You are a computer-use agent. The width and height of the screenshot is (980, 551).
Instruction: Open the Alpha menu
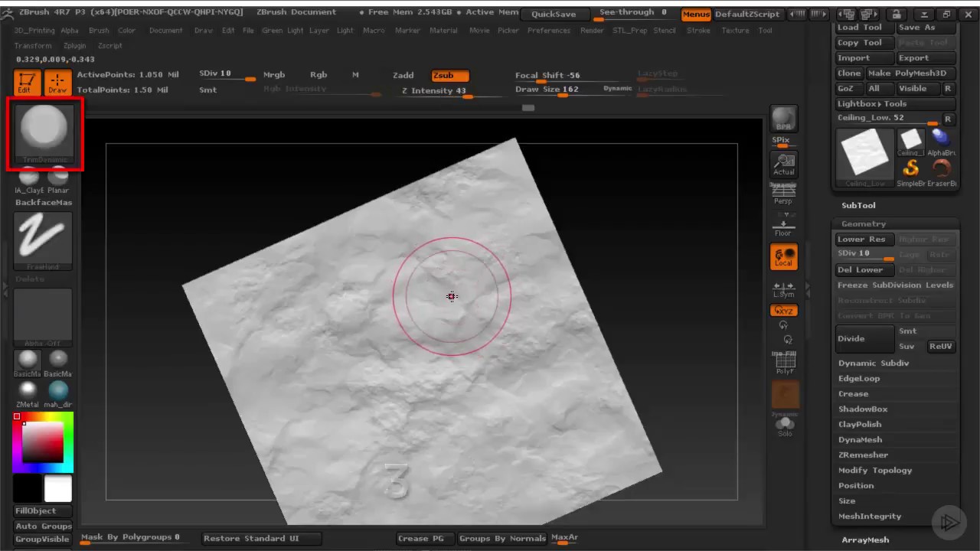pyautogui.click(x=70, y=31)
